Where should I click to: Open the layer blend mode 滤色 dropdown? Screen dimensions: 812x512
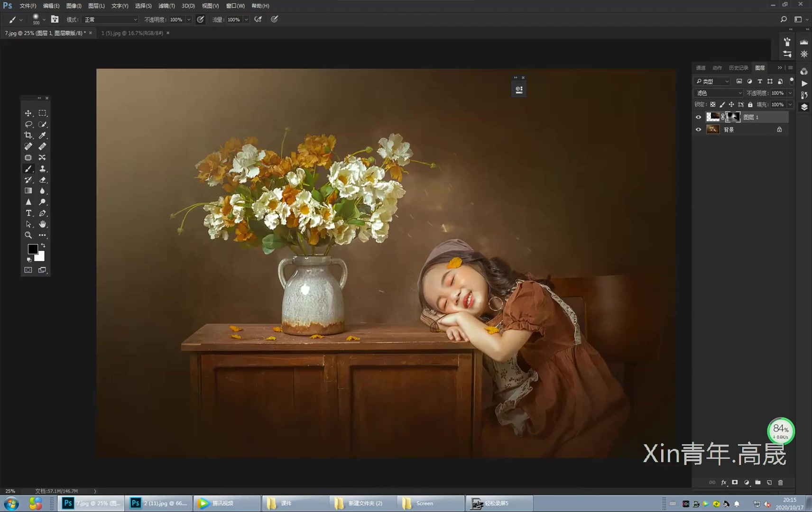718,93
